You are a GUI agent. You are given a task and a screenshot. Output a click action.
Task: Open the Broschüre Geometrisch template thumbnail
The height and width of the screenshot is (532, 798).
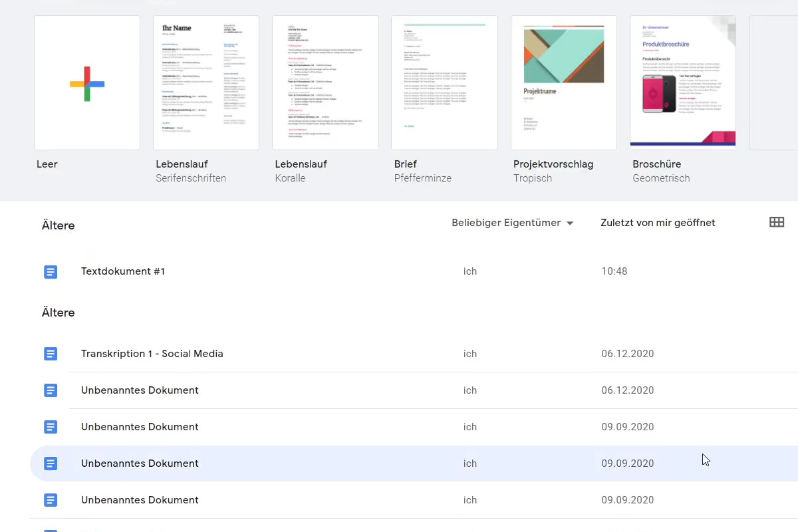point(683,83)
